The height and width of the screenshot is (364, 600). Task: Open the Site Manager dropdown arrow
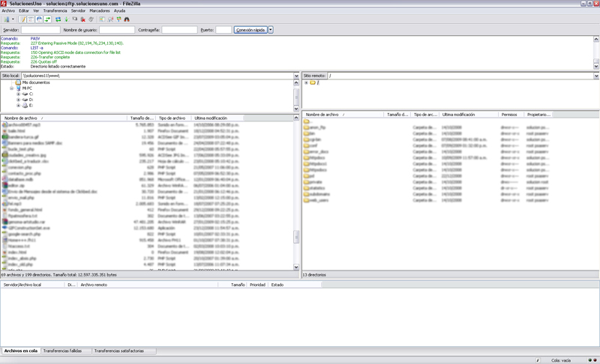click(x=13, y=19)
